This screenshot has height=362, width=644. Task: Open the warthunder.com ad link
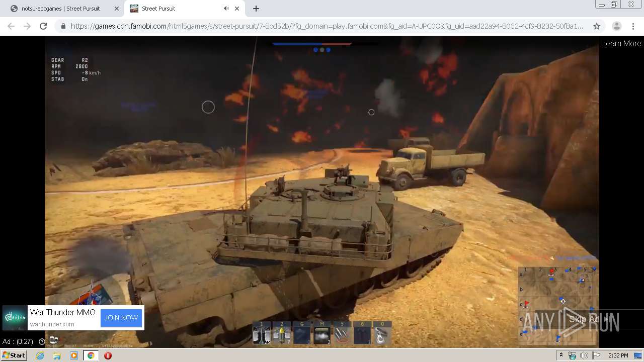(x=52, y=324)
